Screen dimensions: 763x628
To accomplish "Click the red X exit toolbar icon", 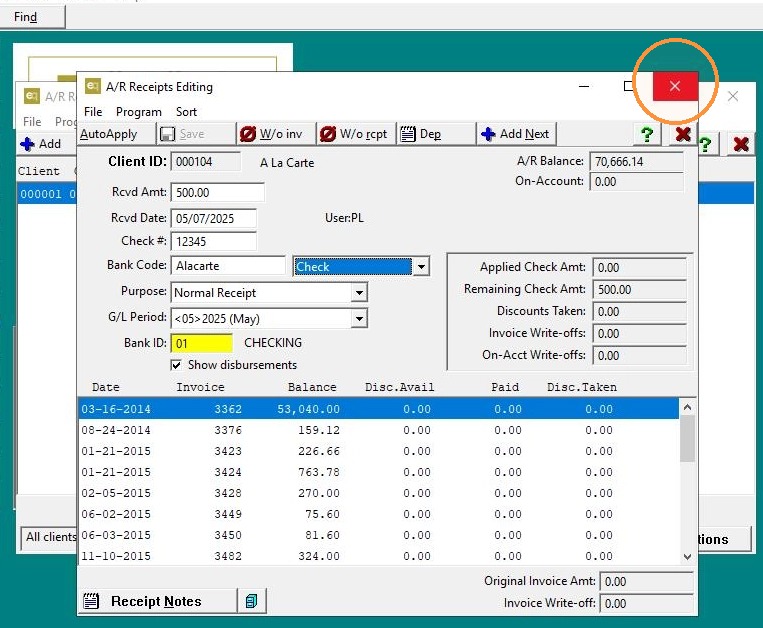I will [x=683, y=134].
